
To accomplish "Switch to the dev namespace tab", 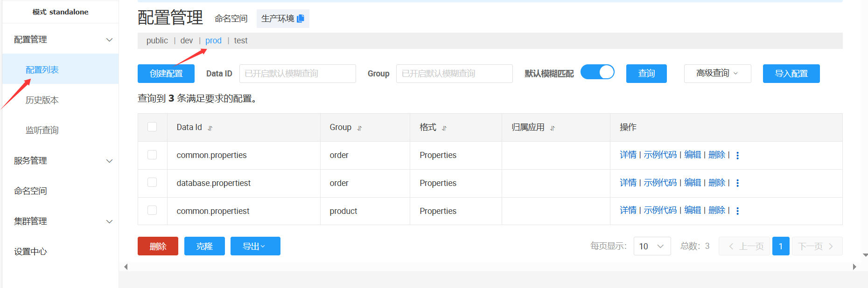I will coord(187,41).
